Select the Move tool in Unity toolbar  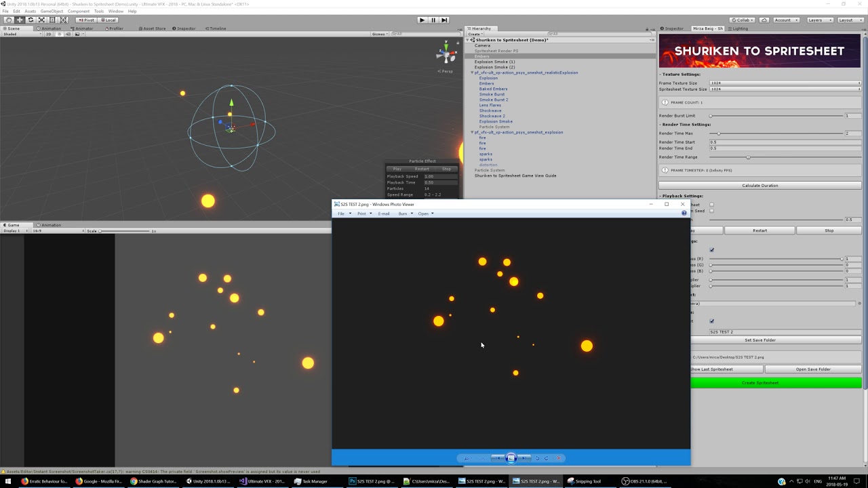click(20, 20)
